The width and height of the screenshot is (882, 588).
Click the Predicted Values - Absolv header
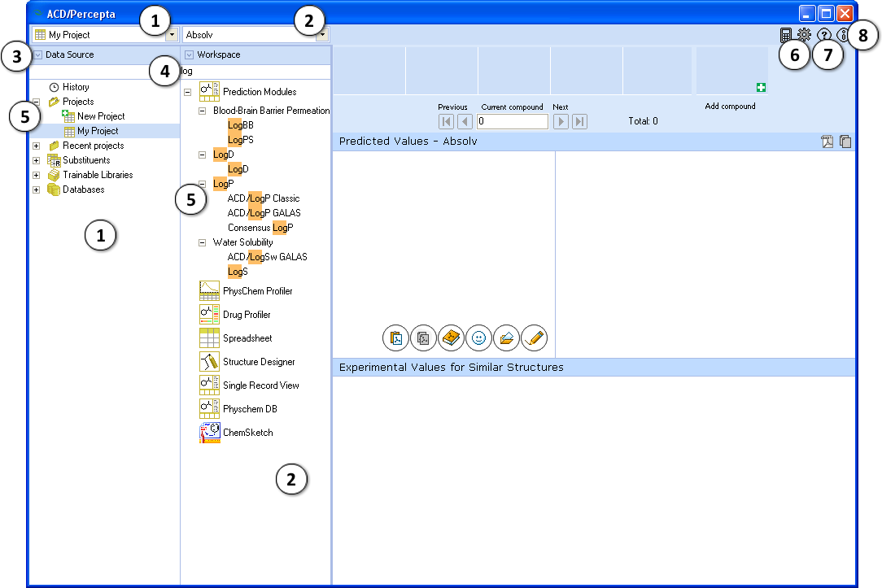408,141
